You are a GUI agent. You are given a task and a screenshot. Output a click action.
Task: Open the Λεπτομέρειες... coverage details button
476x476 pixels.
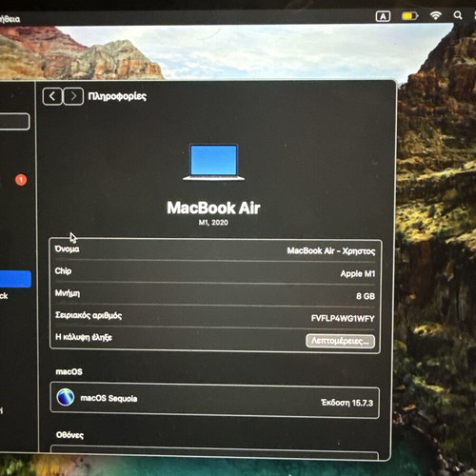340,341
